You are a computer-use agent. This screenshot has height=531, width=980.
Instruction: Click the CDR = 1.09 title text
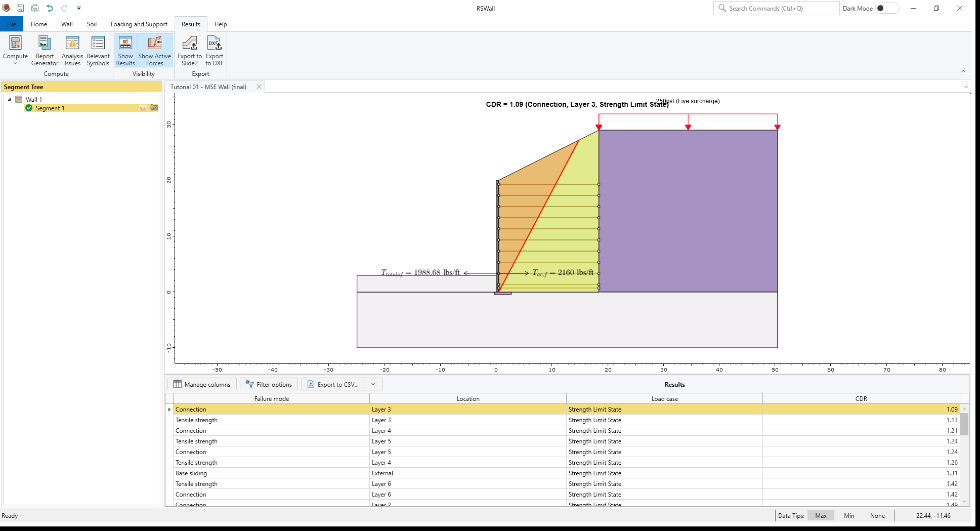[x=577, y=104]
